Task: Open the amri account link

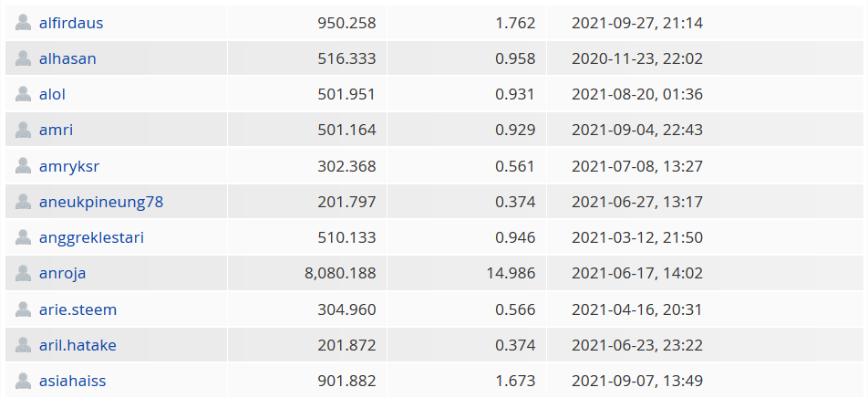Action: pyautogui.click(x=56, y=130)
